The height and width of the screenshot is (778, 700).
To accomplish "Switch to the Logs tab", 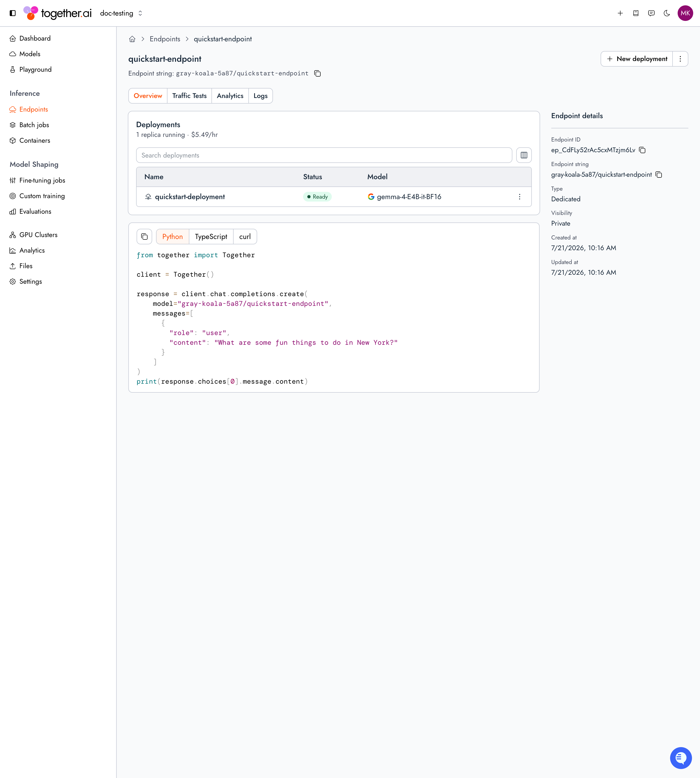I will [260, 96].
